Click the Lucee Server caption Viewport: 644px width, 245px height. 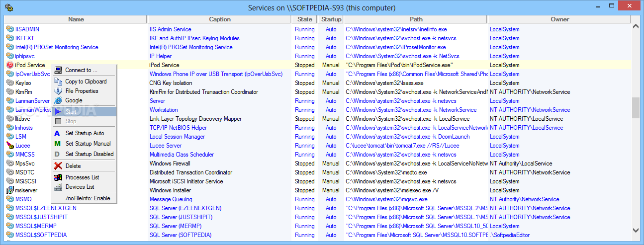coord(166,146)
